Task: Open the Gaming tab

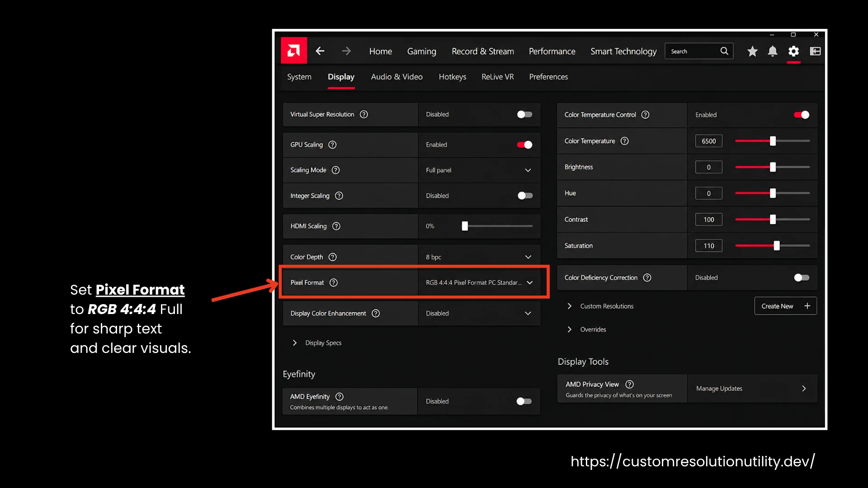Action: click(422, 52)
